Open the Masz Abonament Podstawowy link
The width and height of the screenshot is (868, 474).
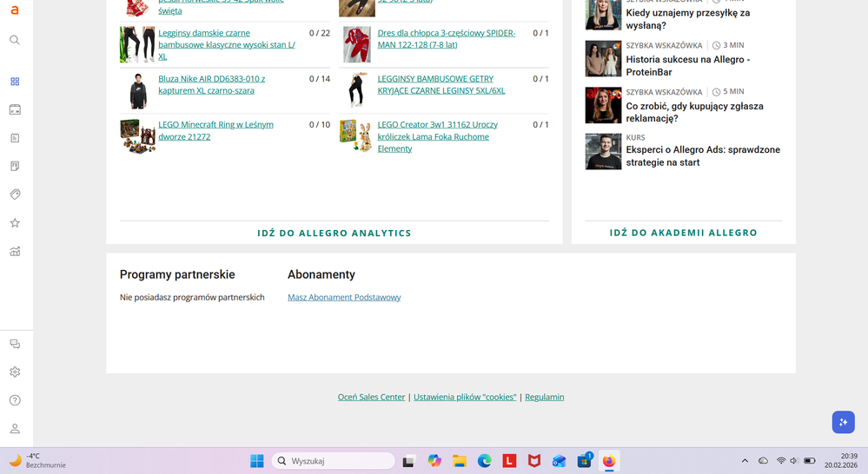pyautogui.click(x=344, y=297)
